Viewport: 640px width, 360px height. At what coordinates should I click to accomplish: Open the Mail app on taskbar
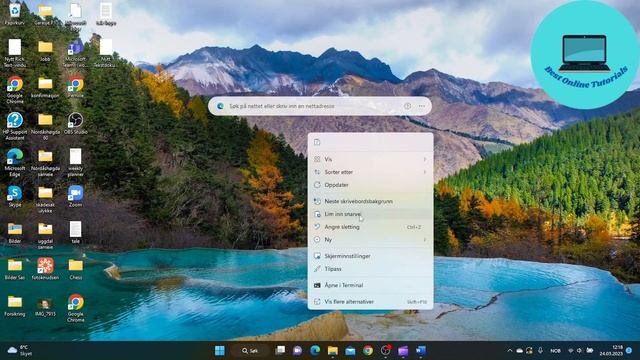coord(350,351)
